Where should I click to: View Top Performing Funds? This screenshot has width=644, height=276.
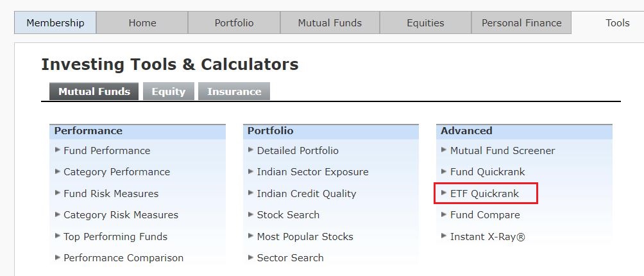[x=115, y=237]
